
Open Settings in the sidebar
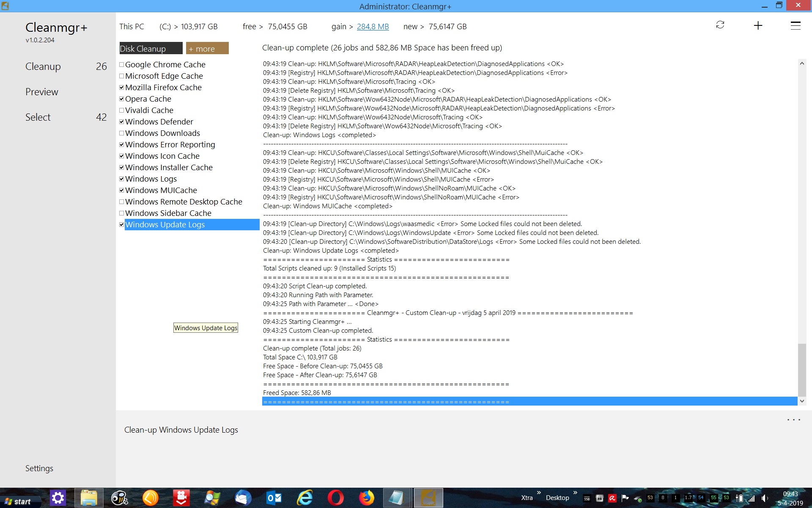point(39,468)
